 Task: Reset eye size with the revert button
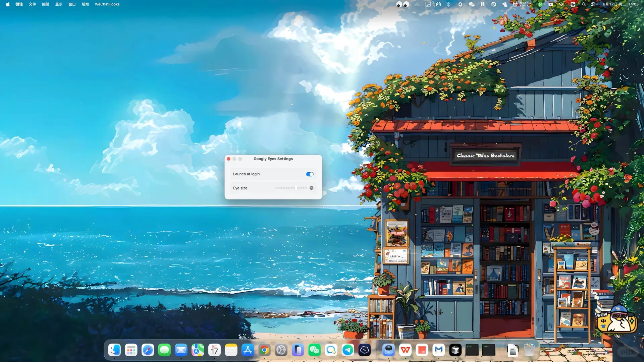(311, 188)
